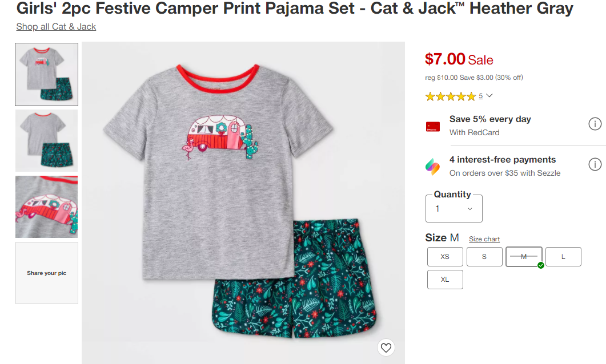606x364 pixels.
Task: Show the camper print close-up thumbnail
Action: pyautogui.click(x=47, y=207)
